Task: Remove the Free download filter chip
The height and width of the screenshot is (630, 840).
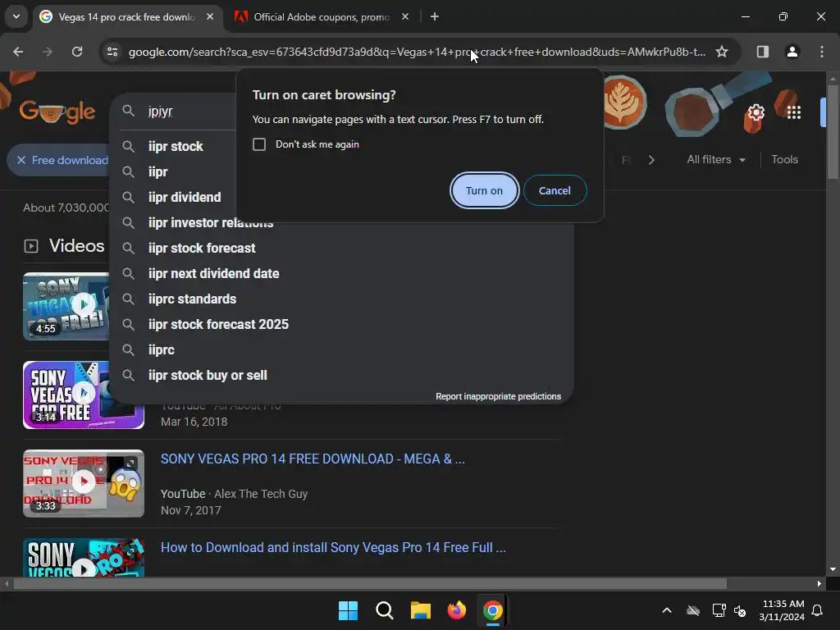Action: [x=21, y=160]
